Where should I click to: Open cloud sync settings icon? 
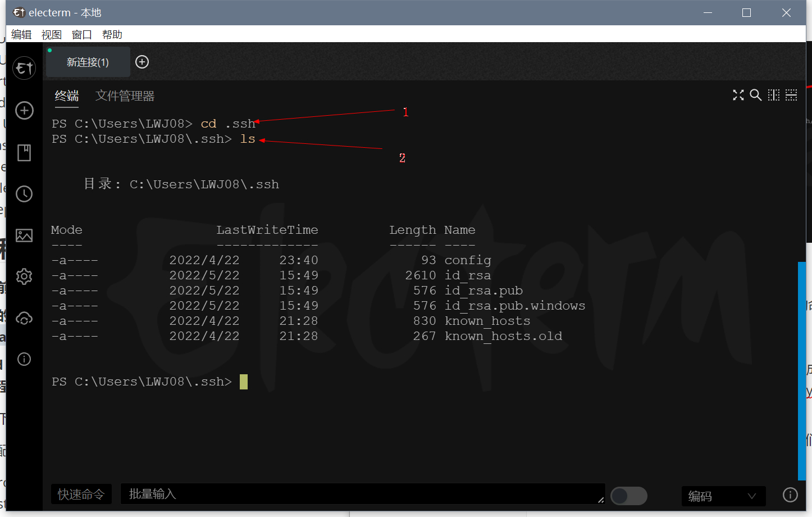coord(24,318)
